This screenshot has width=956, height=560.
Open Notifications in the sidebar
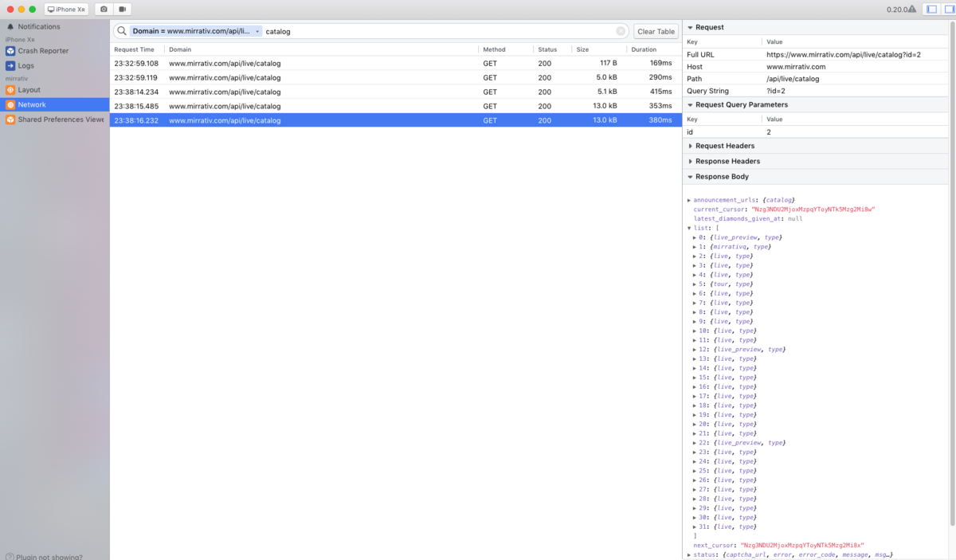[x=54, y=26]
